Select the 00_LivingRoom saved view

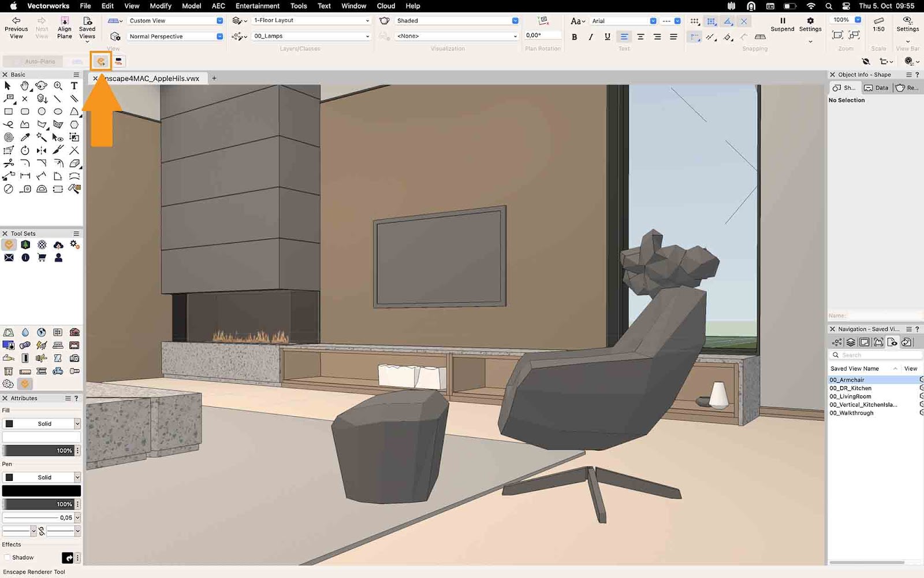850,396
